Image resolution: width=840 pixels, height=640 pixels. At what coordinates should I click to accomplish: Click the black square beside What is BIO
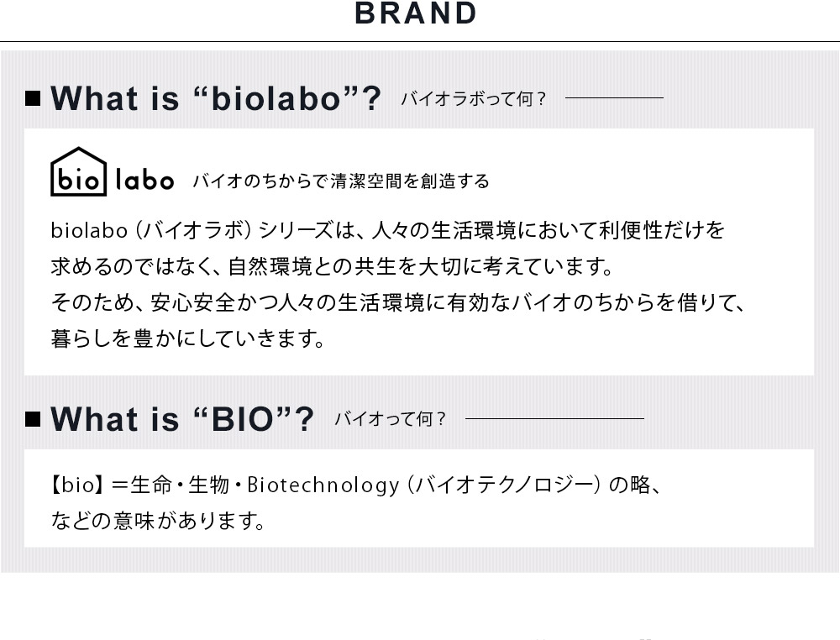tap(34, 419)
